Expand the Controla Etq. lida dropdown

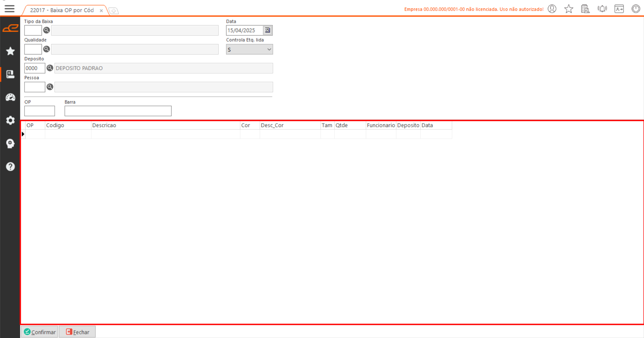(x=269, y=49)
